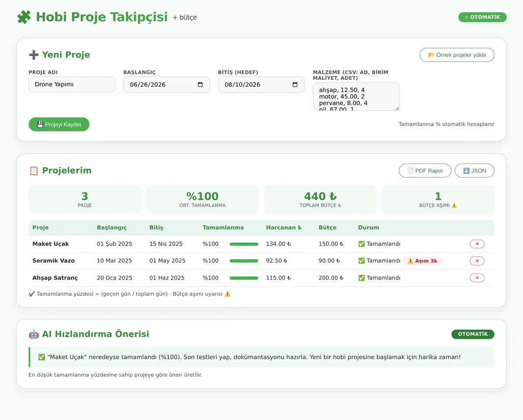Click the robot icon beside AI Hızlandırma
Screen dimensions: 523x420
[34, 334]
